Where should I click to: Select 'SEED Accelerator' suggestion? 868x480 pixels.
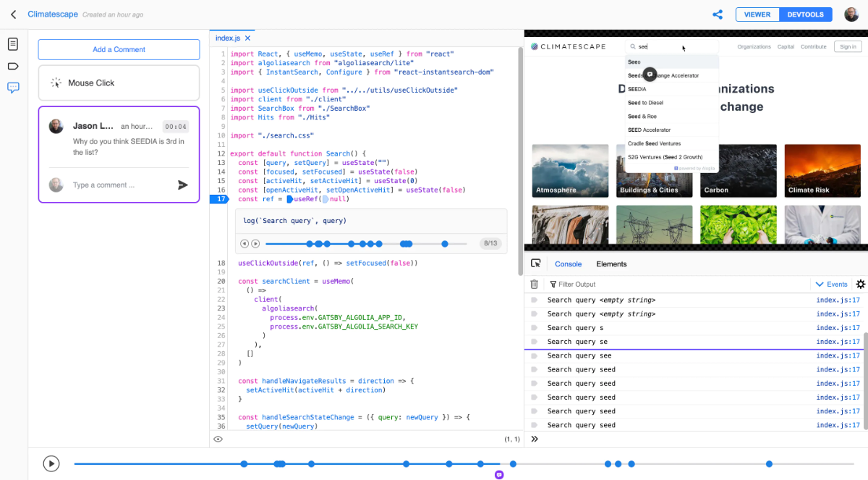(x=672, y=130)
